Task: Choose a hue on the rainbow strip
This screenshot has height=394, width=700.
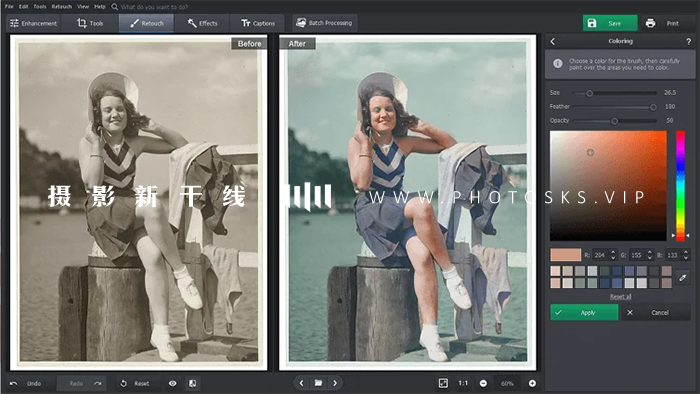Action: coord(680,186)
